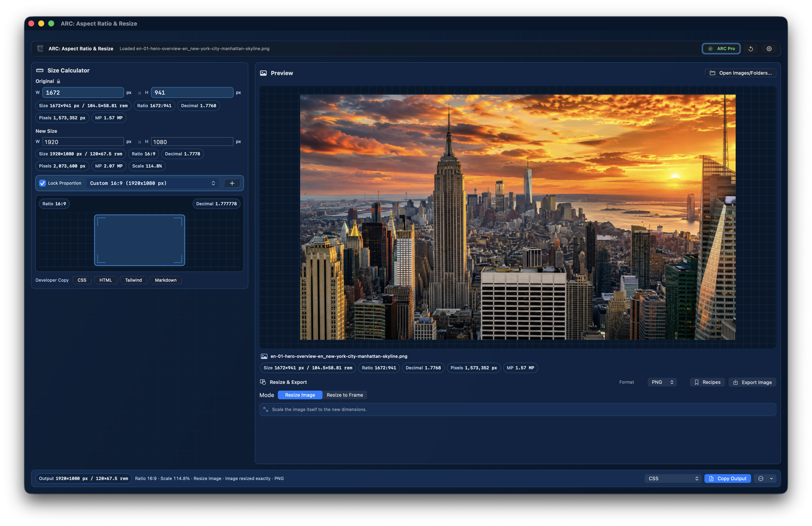Click Copy Output button

[727, 478]
